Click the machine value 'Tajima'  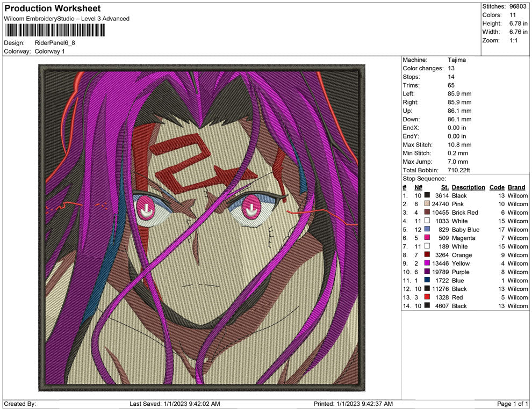457,60
